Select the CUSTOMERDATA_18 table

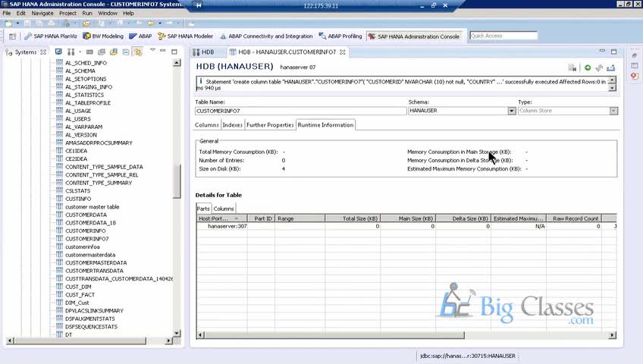point(91,223)
